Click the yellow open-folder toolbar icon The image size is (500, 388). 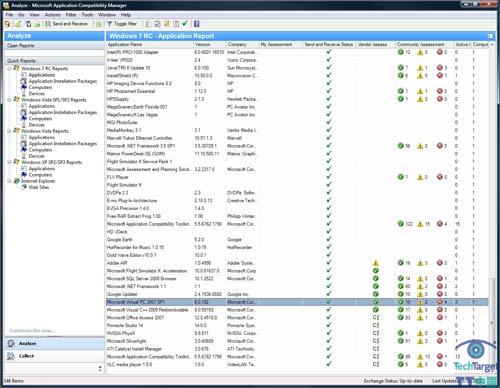pyautogui.click(x=18, y=24)
